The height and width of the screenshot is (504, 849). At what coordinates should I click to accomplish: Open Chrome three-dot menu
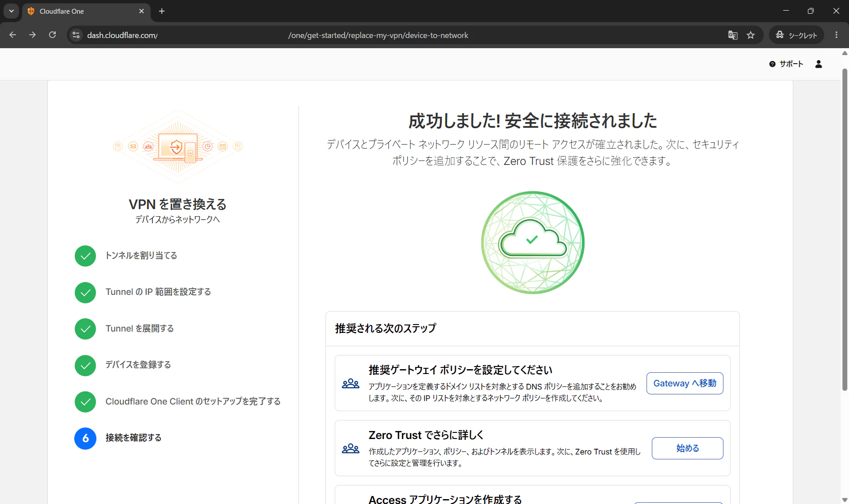(836, 35)
